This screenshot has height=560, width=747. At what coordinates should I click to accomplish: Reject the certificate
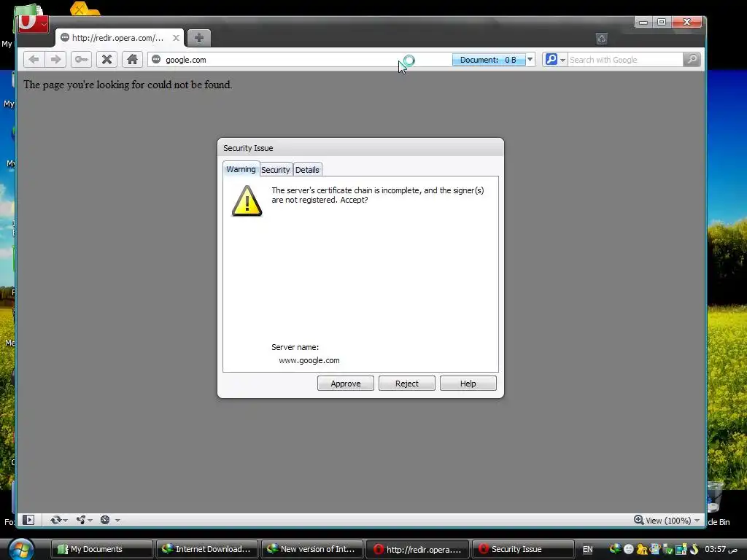click(x=407, y=384)
